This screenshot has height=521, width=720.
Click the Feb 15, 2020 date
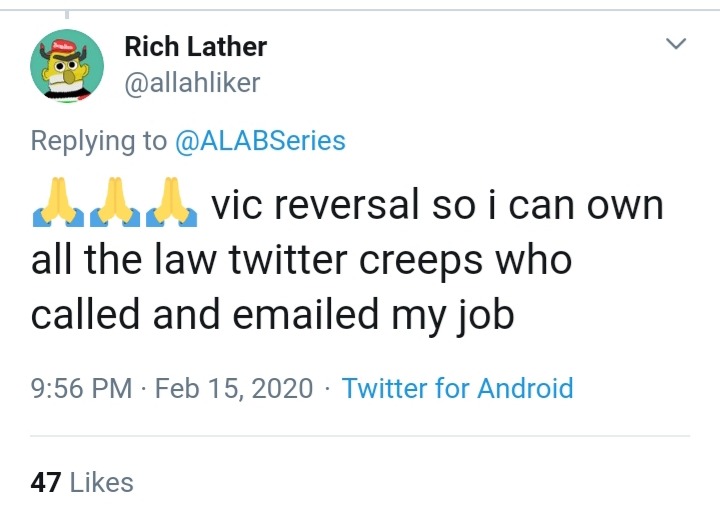pyautogui.click(x=234, y=388)
